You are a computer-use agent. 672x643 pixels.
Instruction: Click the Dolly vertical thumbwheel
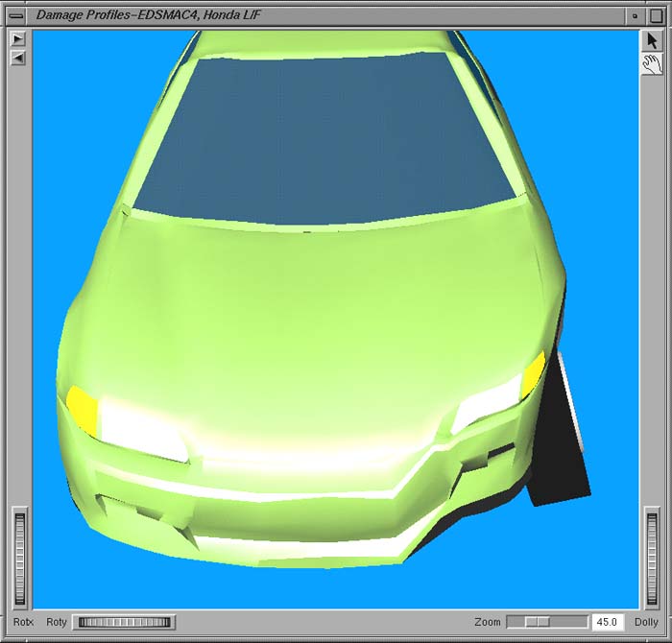pos(653,558)
